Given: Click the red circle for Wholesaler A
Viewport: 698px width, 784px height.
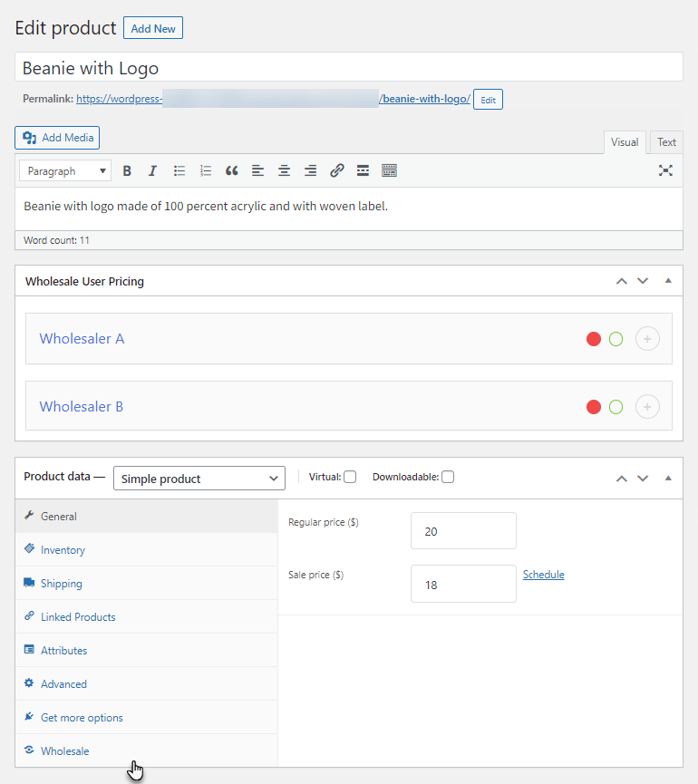Looking at the screenshot, I should pyautogui.click(x=594, y=339).
